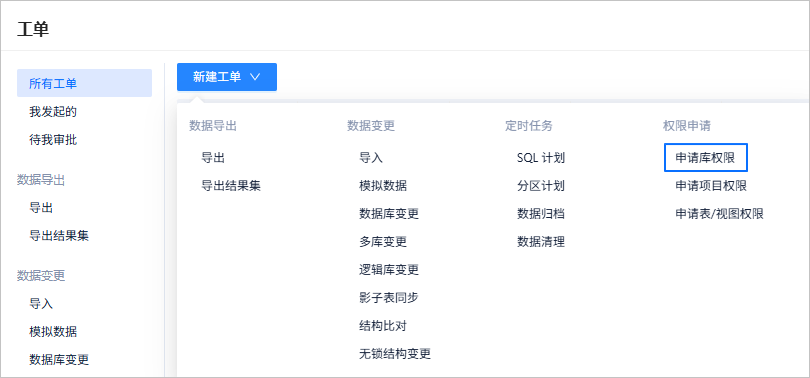The image size is (810, 378).
Task: Select 模拟数据 in the dropdown panel
Action: point(383,186)
